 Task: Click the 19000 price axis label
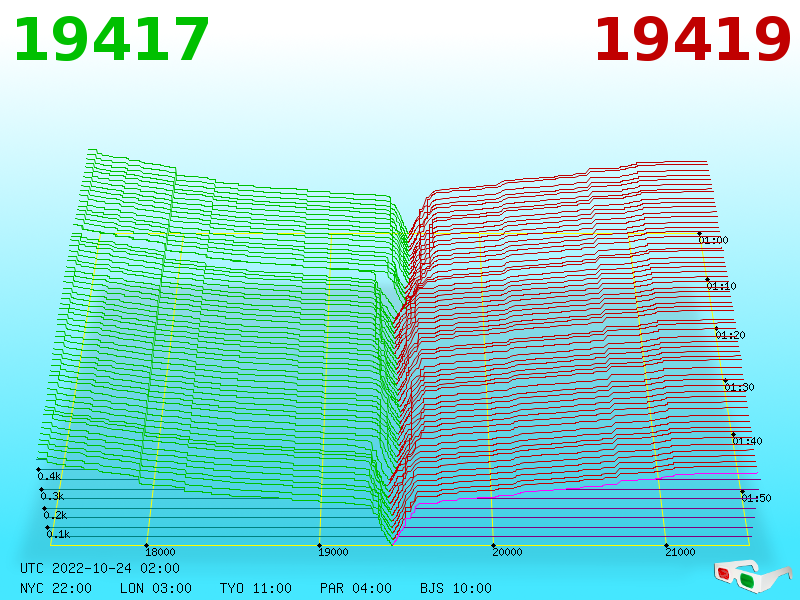point(333,552)
